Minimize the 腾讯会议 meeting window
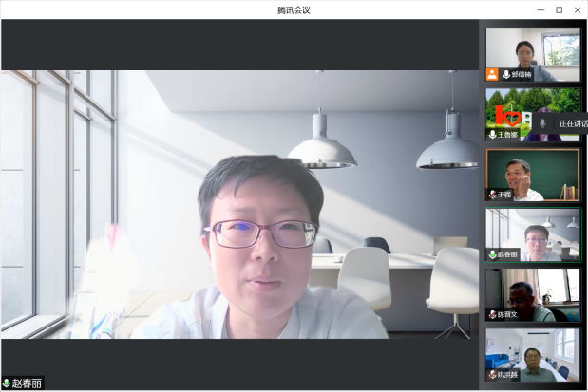The height and width of the screenshot is (392, 588). [x=540, y=9]
